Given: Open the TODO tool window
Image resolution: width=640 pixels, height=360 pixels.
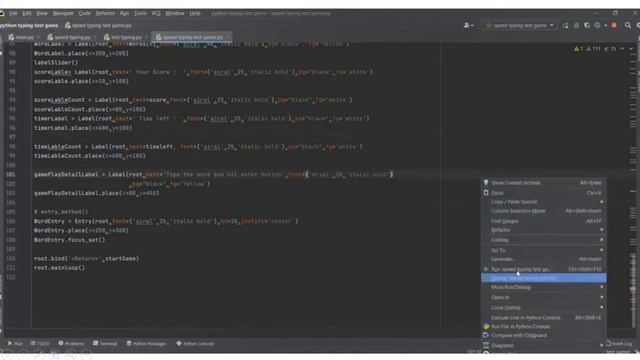Looking at the screenshot, I should (x=40, y=344).
